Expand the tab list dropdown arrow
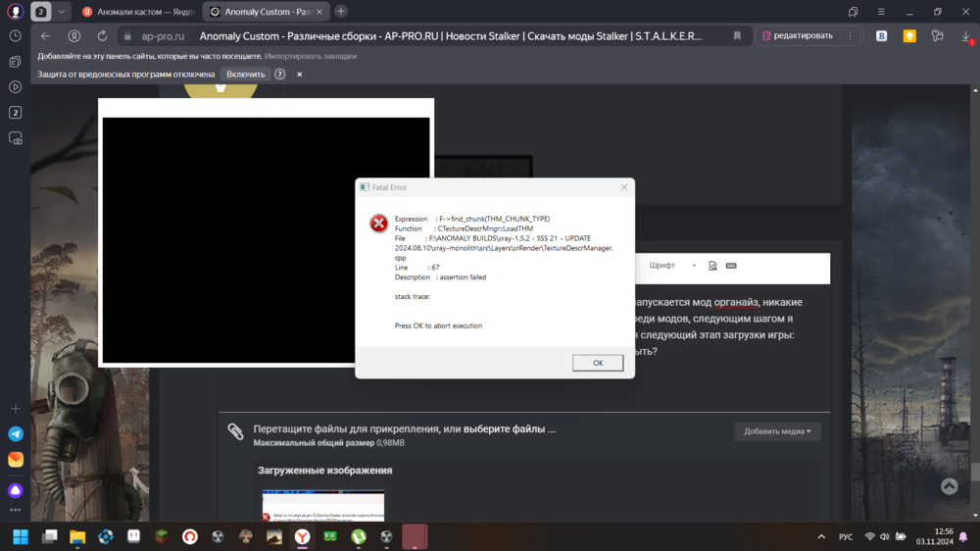 coord(61,11)
